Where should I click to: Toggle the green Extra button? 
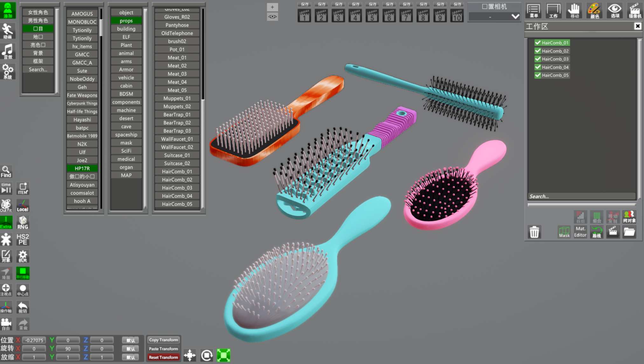click(6, 223)
